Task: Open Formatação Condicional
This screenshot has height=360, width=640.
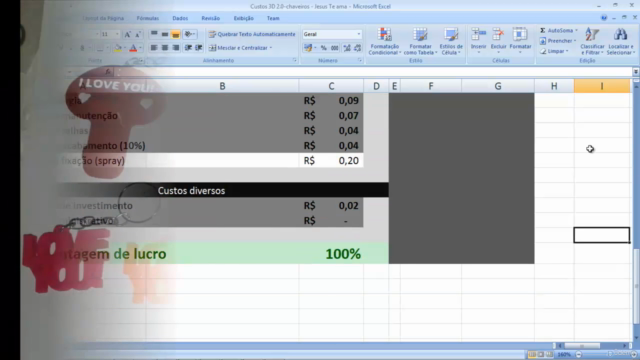Action: [384, 41]
